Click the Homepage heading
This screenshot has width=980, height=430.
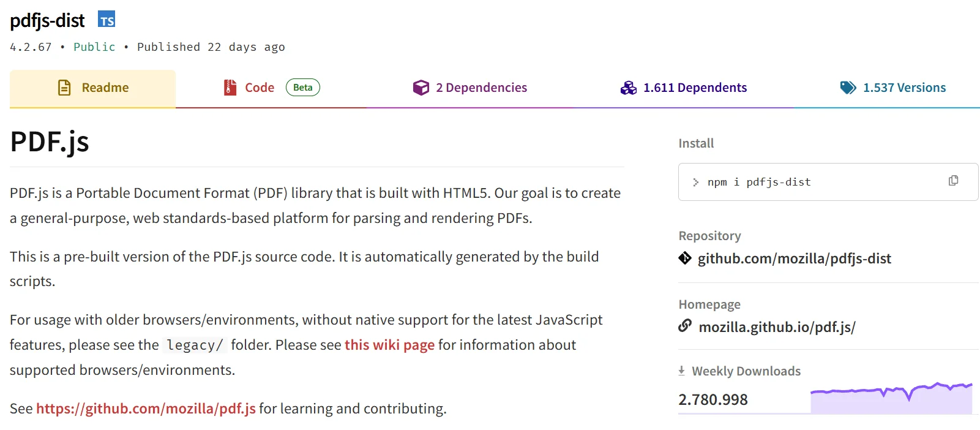click(x=709, y=304)
